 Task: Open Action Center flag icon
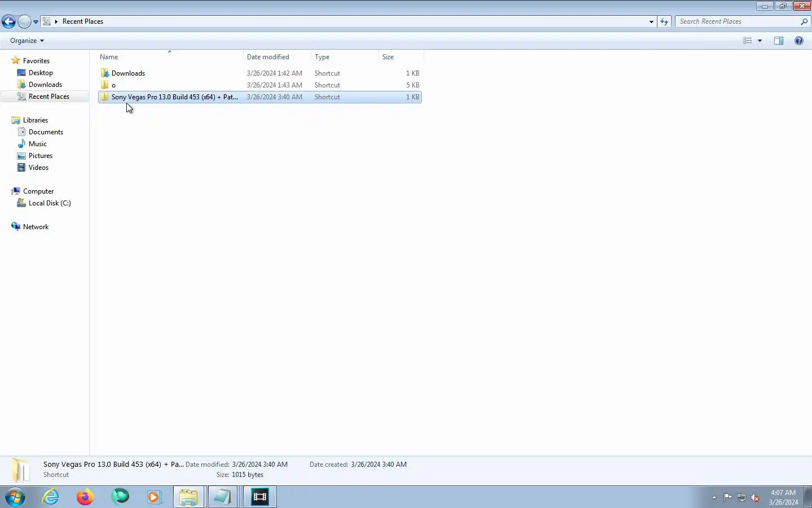point(728,497)
